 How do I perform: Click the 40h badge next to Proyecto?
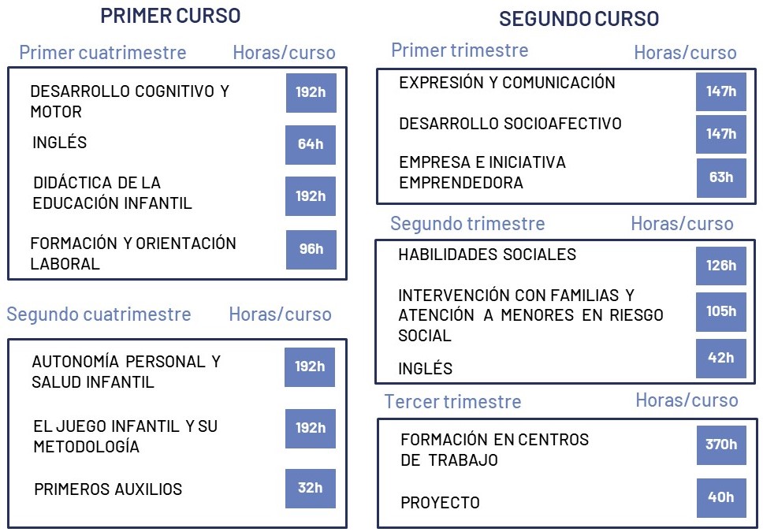click(x=721, y=497)
